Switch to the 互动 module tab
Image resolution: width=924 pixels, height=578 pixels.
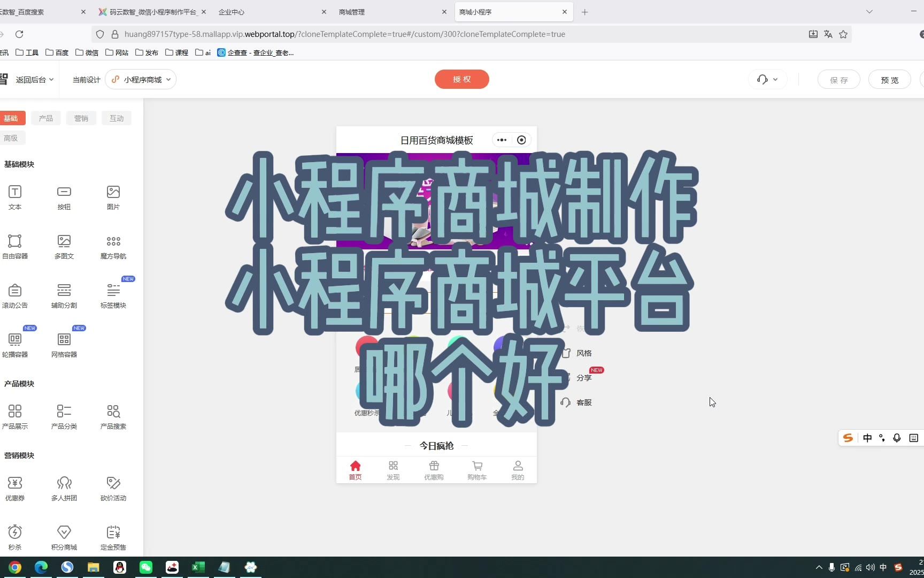tap(117, 118)
